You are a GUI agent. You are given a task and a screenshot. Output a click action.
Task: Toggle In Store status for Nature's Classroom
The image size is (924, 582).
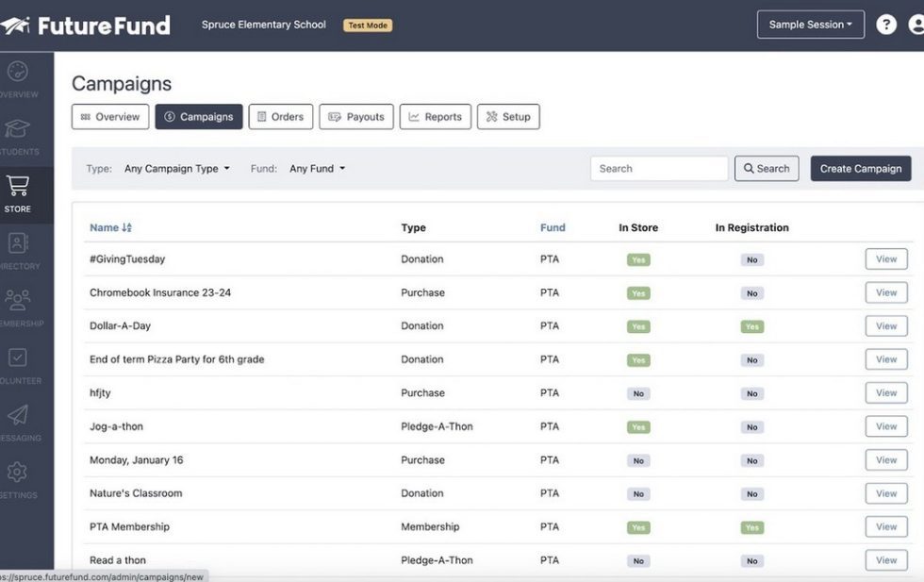pos(638,492)
